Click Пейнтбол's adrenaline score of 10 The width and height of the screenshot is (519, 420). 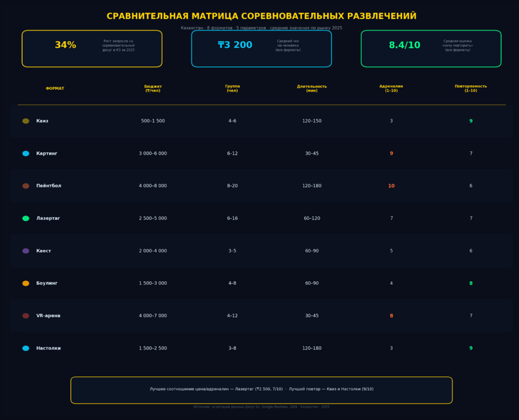point(391,186)
